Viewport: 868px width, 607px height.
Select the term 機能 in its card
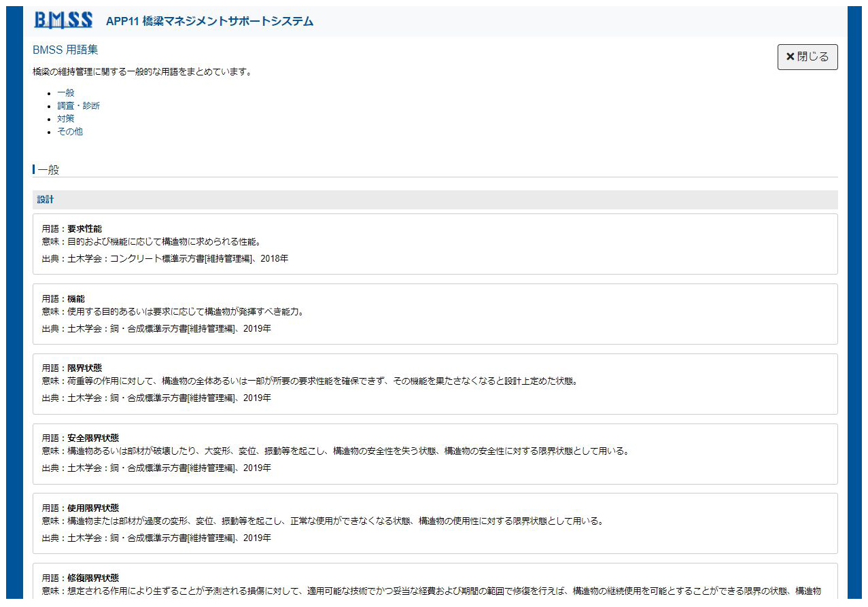pyautogui.click(x=76, y=299)
